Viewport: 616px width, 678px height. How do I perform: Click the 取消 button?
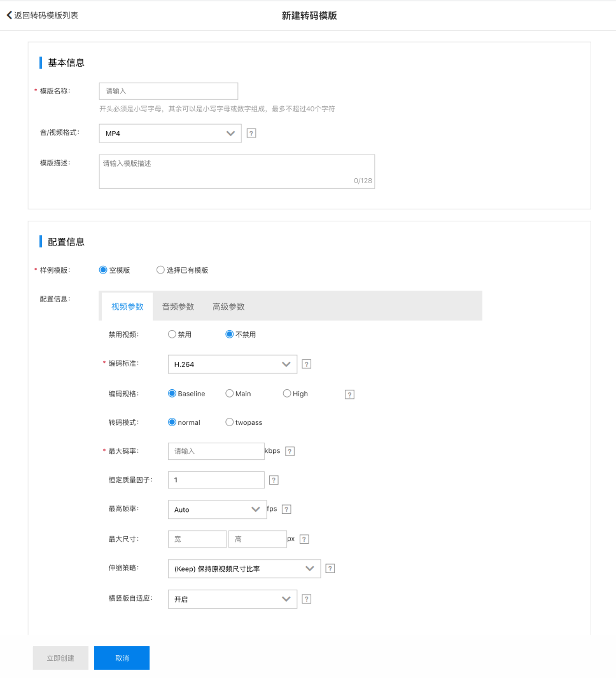(122, 658)
